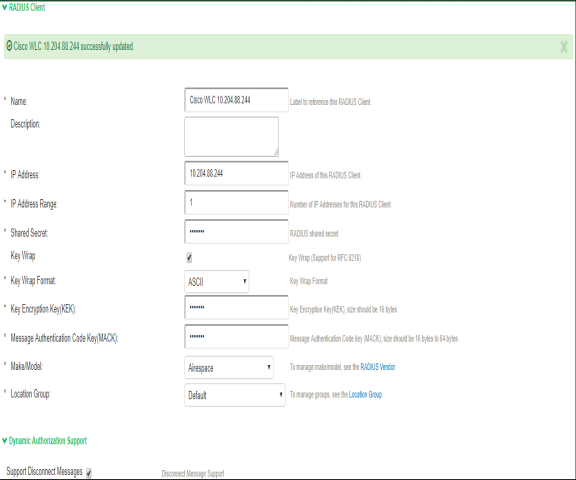Grab the Description box resize handle

[276, 152]
